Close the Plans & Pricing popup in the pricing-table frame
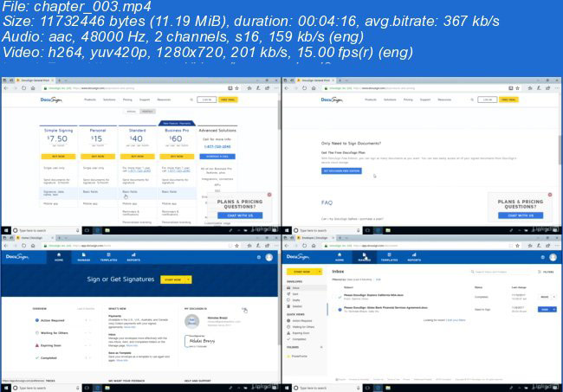The image size is (563, 392). click(x=269, y=195)
